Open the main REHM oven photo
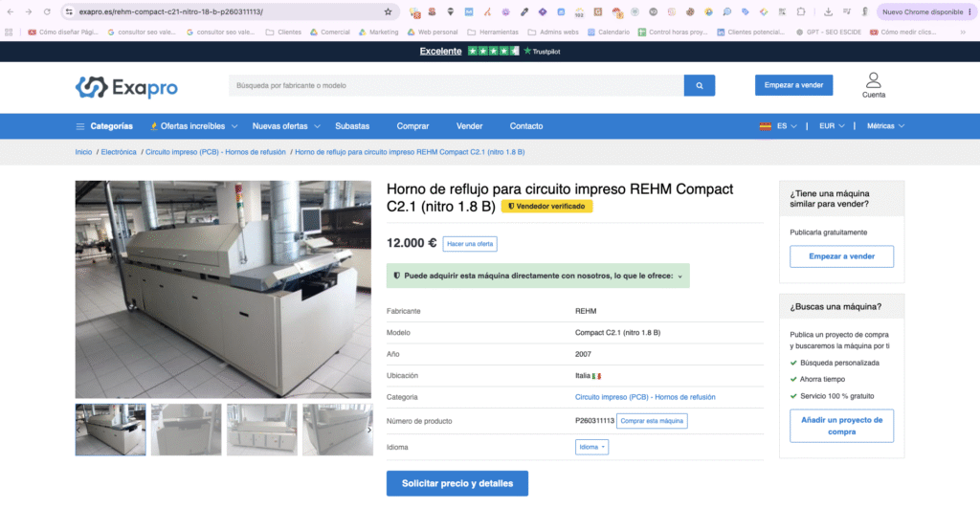The image size is (980, 531). click(223, 289)
